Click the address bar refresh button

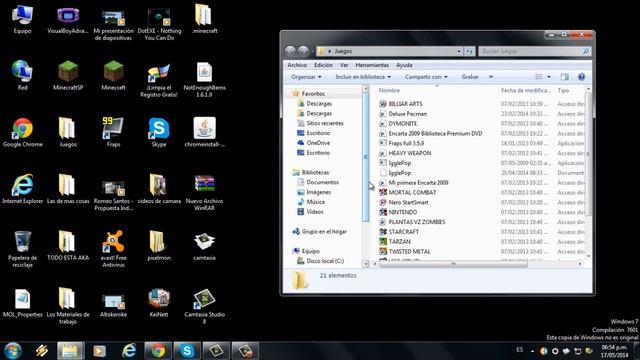(469, 51)
